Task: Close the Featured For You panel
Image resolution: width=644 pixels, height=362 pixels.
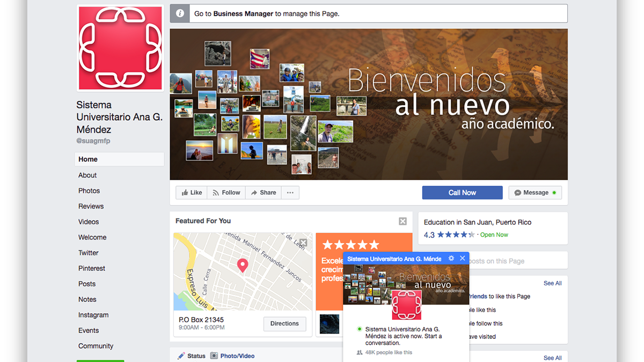Action: pyautogui.click(x=402, y=221)
